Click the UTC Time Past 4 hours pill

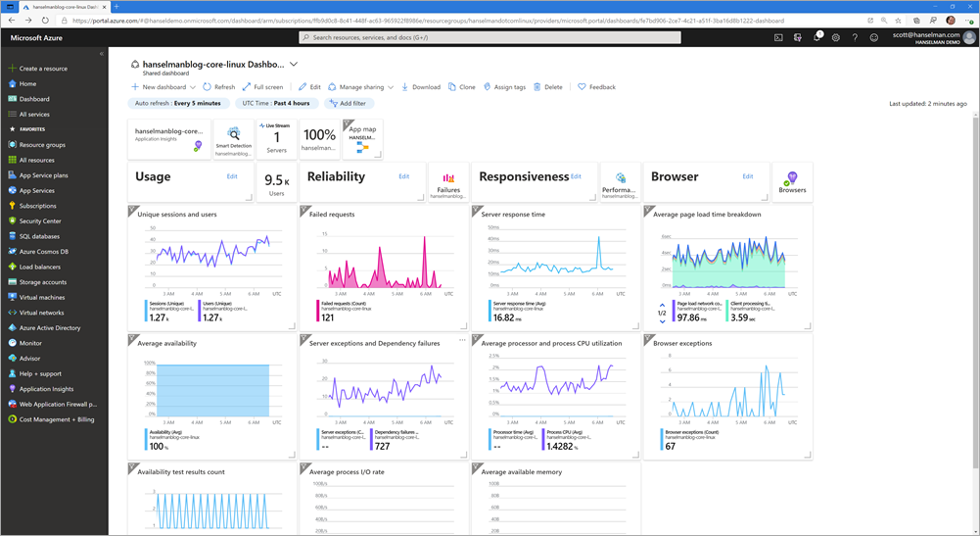pos(277,103)
